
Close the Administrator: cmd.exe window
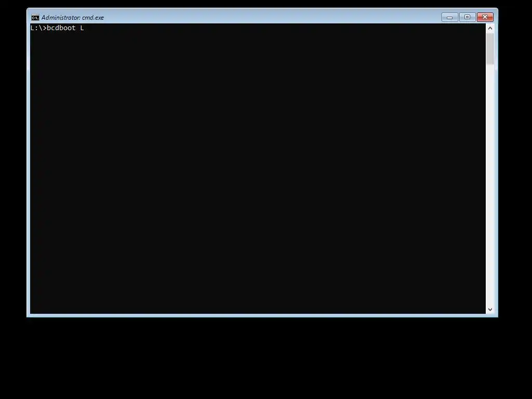pyautogui.click(x=485, y=17)
